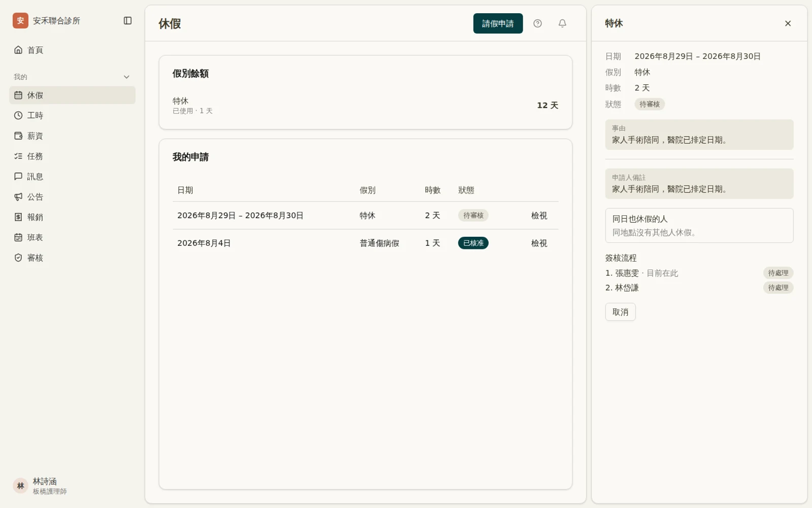Select the 特休 balance row showing 12 天
Viewport: 812px width, 508px height.
(365, 105)
